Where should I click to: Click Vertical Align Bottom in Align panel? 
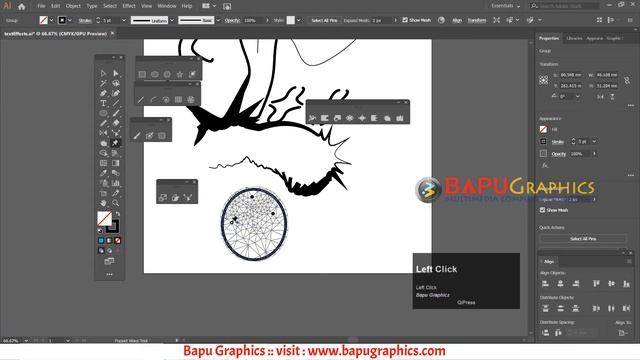626,283
